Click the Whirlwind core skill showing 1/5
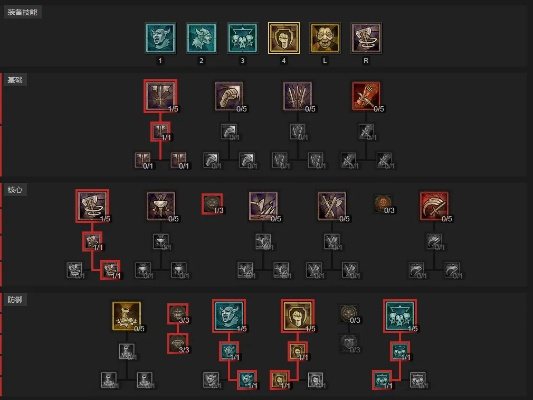 pyautogui.click(x=92, y=206)
